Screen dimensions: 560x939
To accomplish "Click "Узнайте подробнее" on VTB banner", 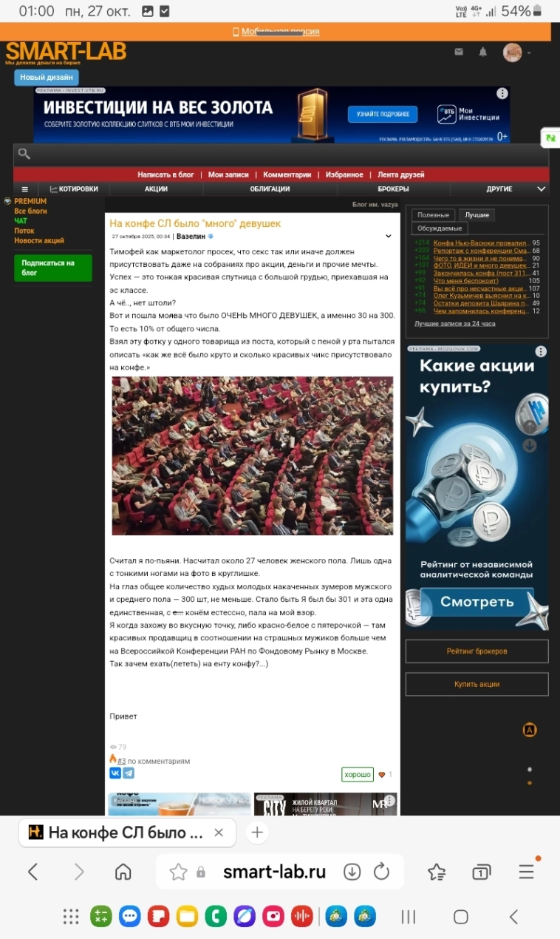I will click(x=383, y=115).
